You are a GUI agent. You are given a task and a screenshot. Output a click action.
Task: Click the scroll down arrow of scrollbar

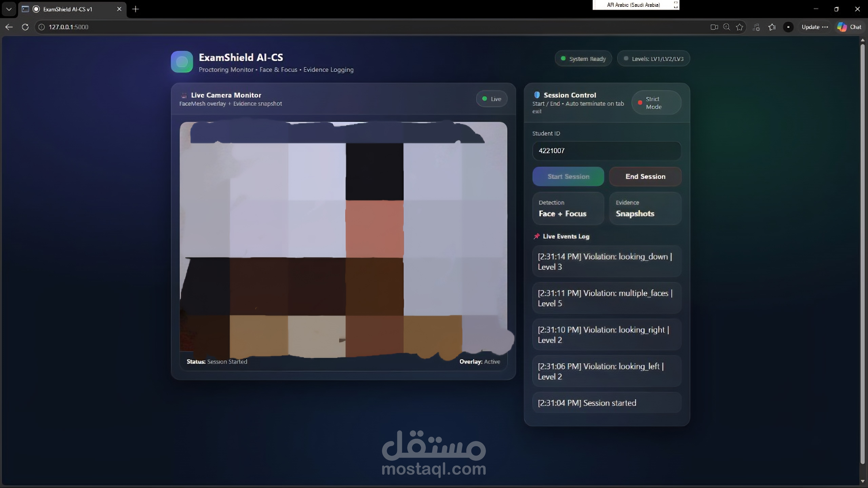click(x=863, y=481)
